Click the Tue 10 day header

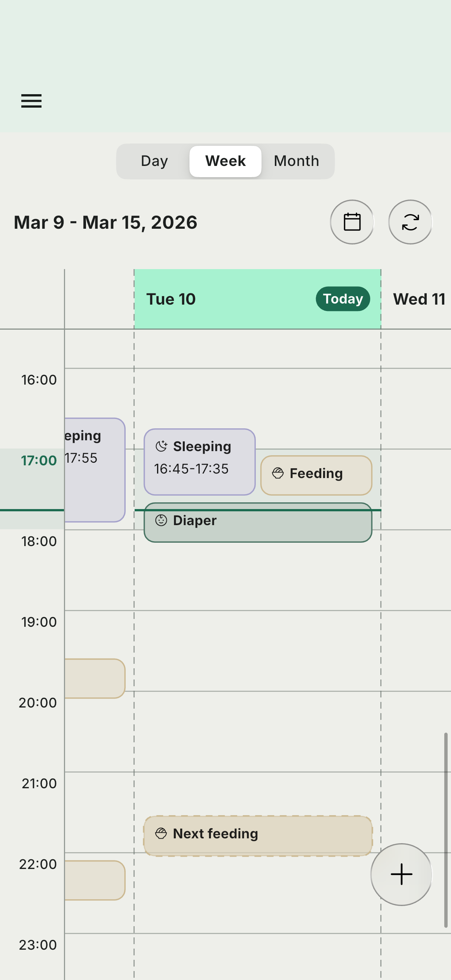point(171,299)
